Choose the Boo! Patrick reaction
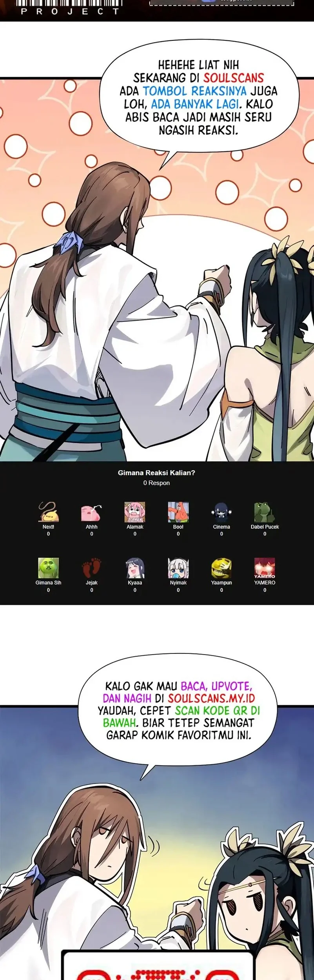 [178, 512]
